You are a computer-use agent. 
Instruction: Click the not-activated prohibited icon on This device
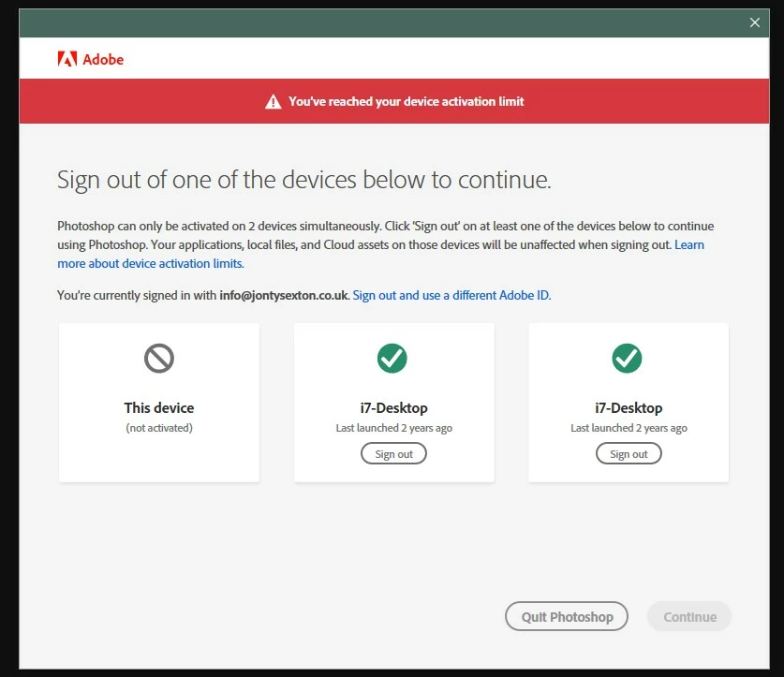tap(159, 358)
